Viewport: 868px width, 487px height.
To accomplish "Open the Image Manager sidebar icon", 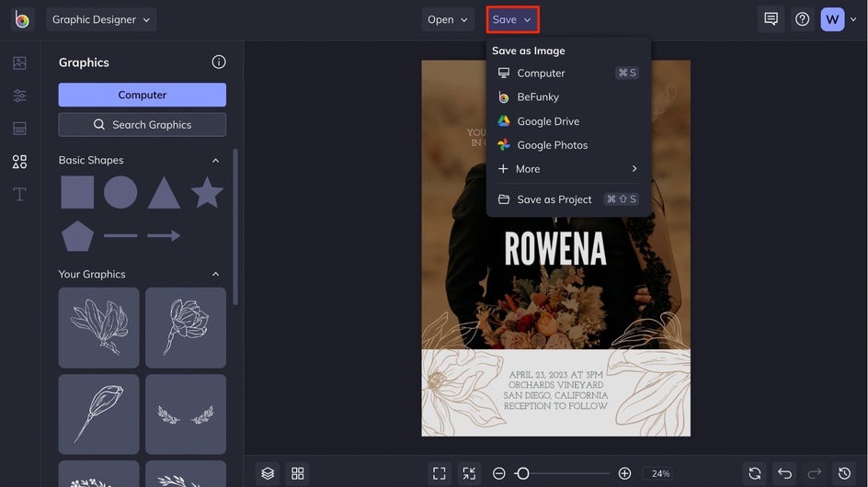I will click(x=19, y=63).
